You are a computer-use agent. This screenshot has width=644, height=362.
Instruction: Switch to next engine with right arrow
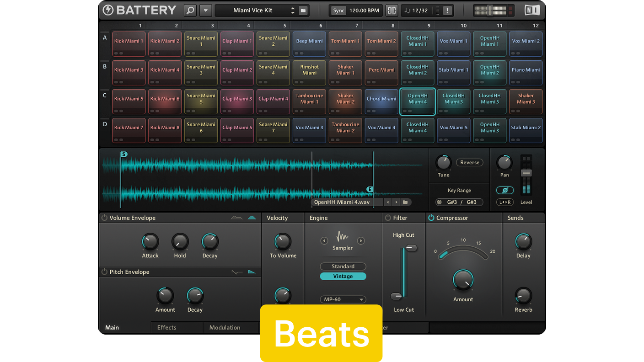pos(361,240)
